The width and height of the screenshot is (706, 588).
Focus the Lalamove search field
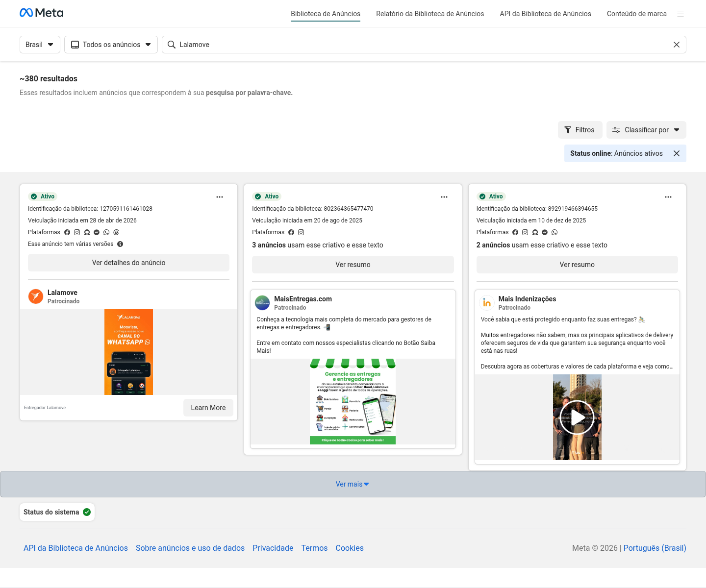[x=424, y=45]
